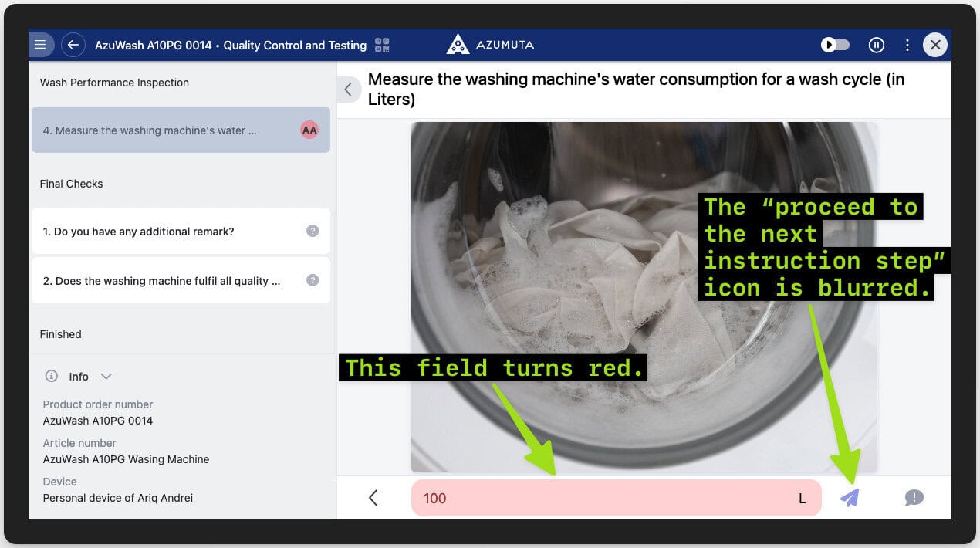Open the QR code scanner icon

[x=382, y=45]
